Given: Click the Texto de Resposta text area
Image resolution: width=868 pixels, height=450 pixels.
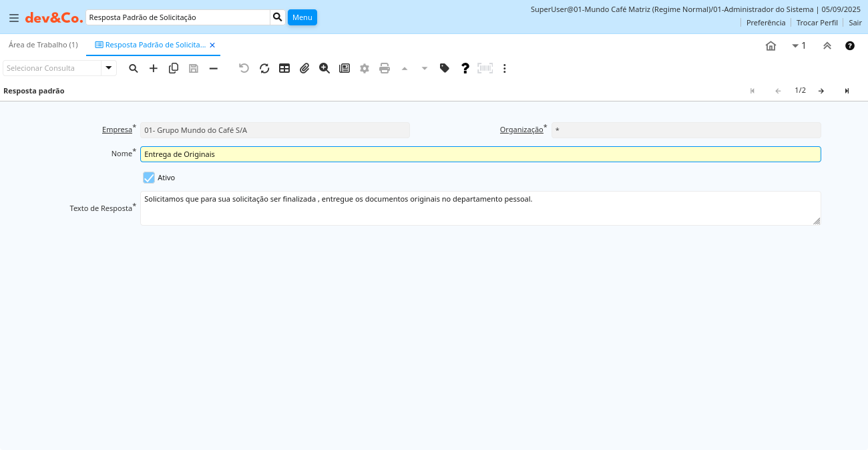Looking at the screenshot, I should coord(479,208).
